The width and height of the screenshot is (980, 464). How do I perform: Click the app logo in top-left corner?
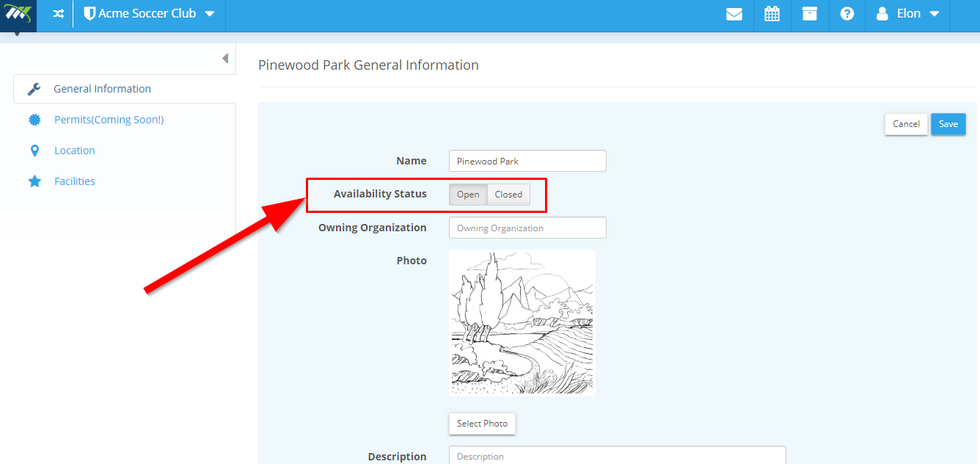coord(17,15)
